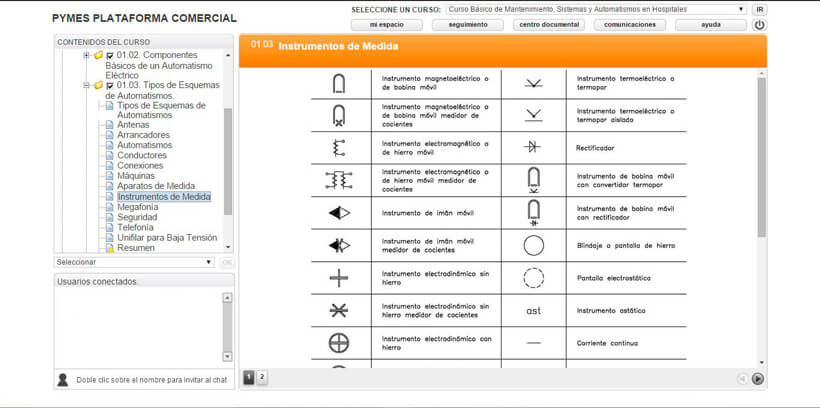Click page icon next to Máquinas

pos(109,176)
